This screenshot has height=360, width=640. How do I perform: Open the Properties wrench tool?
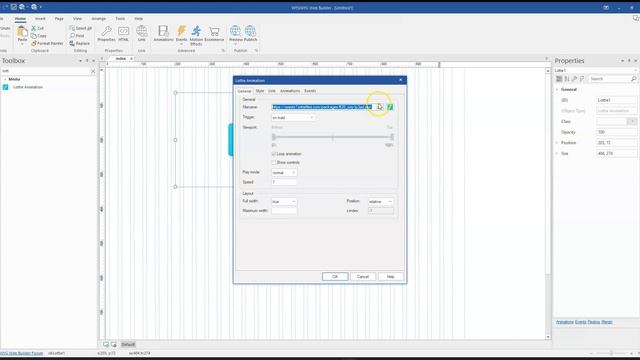(x=107, y=33)
